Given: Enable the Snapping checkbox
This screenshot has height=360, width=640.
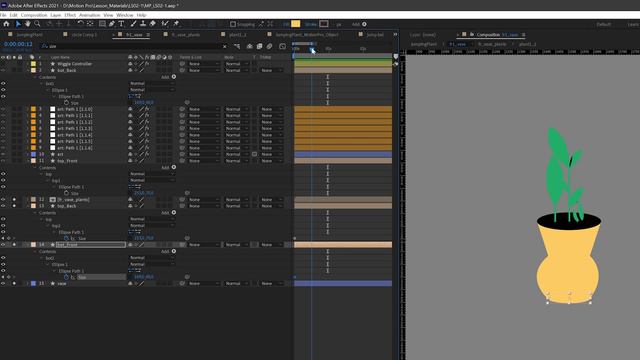Looking at the screenshot, I should (233, 24).
